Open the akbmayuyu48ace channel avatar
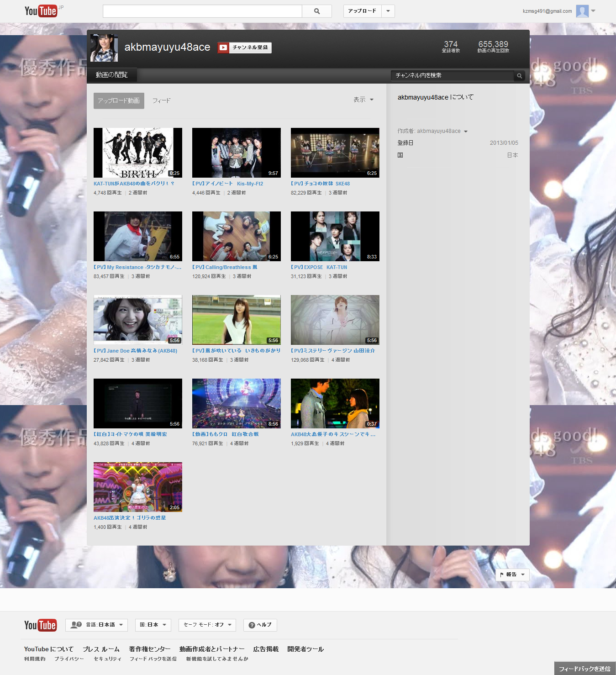Screen dimensions: 616x675 104,47
